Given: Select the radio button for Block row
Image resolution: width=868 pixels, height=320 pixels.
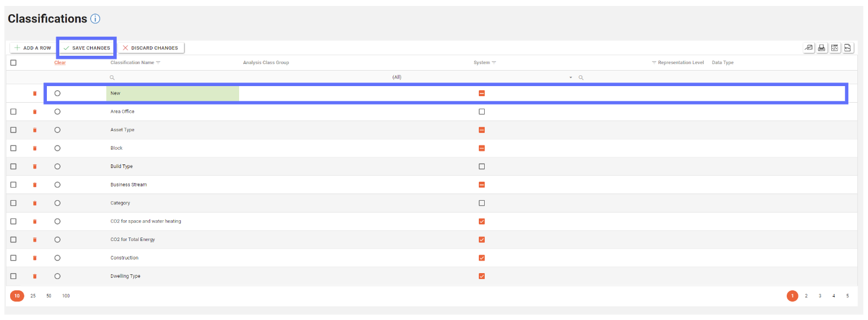Looking at the screenshot, I should tap(58, 148).
